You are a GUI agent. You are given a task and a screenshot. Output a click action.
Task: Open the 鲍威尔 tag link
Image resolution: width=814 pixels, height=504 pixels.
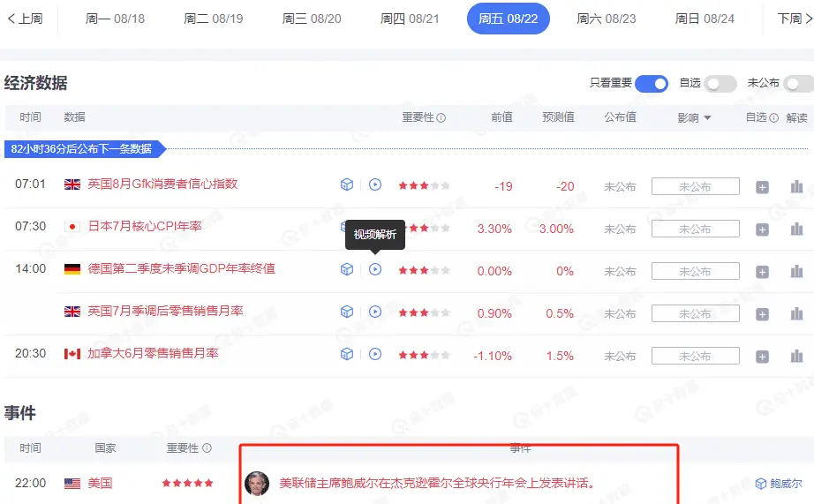tap(779, 483)
